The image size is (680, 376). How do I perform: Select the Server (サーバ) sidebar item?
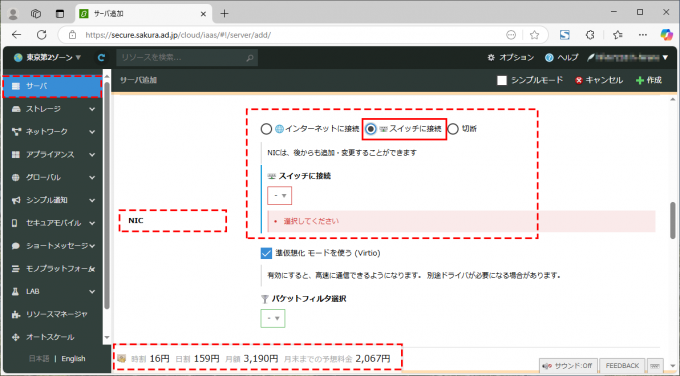click(x=53, y=86)
